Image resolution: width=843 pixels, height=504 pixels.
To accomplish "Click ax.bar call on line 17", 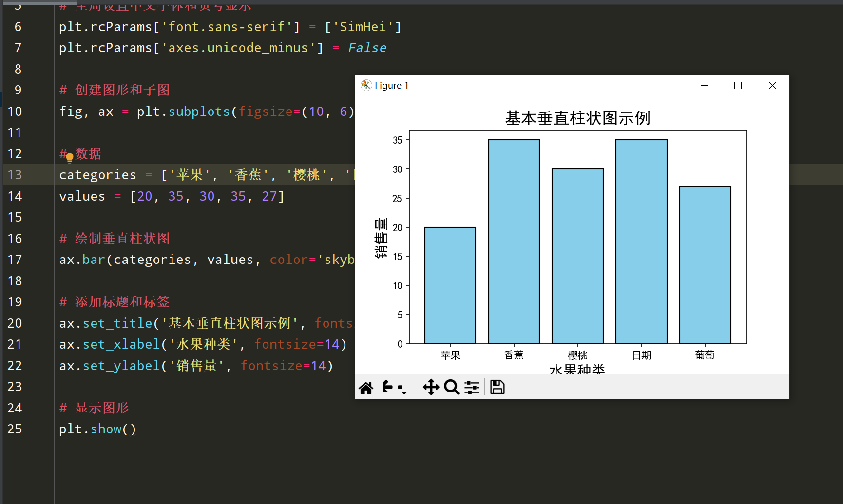I will pos(82,260).
